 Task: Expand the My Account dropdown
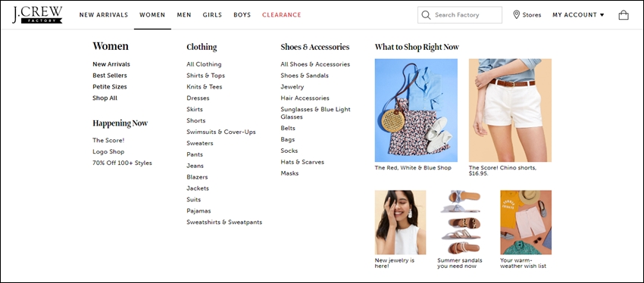coord(578,15)
